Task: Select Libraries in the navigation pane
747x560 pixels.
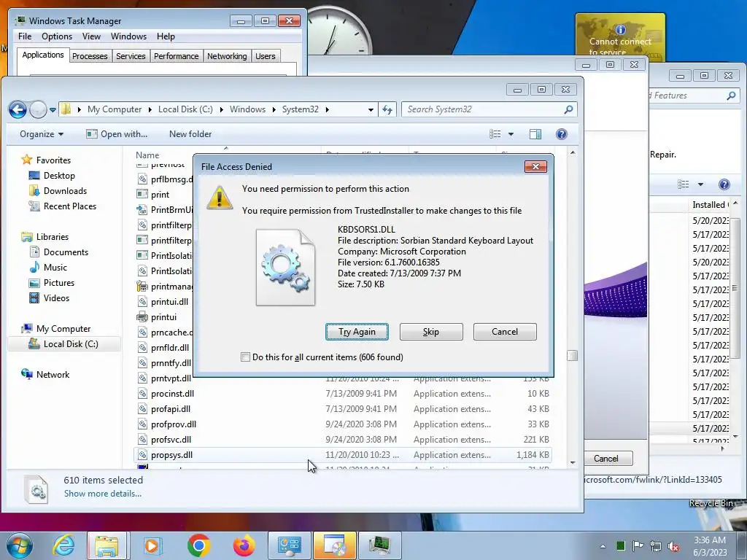Action: click(44, 237)
